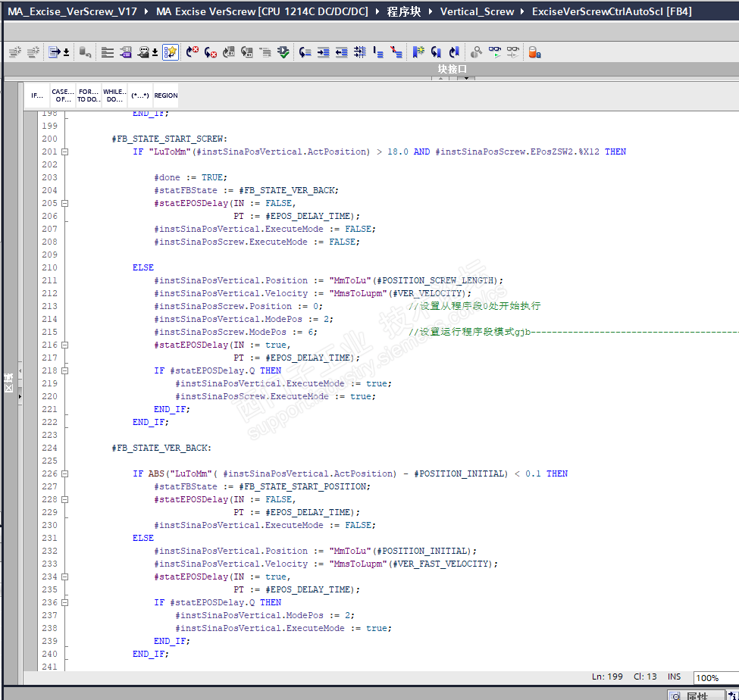Collapse the IF block at line 226
Screen dimensions: 739x700
pyautogui.click(x=64, y=474)
